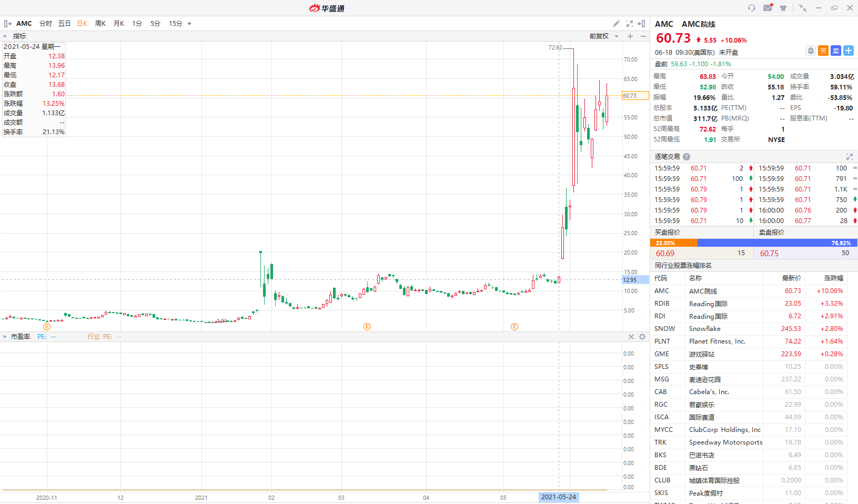Open ISCA 国际赛道 stock row
Viewport: 858px width, 504px height.
749,417
